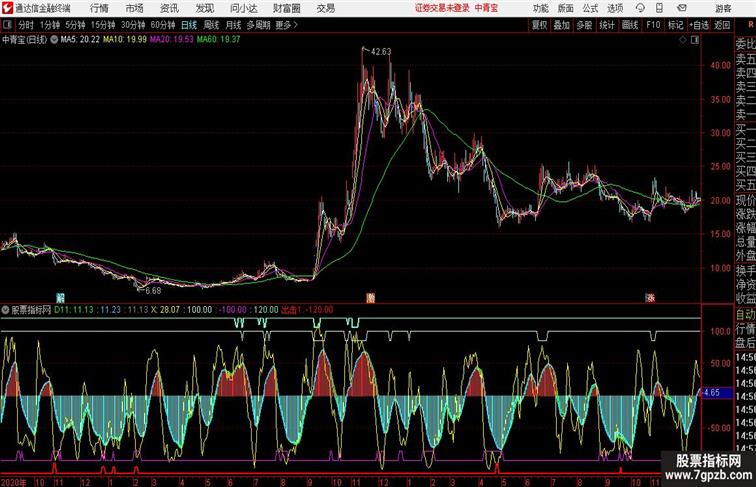756x487 pixels.
Task: Switch to the 15分钟 period tab
Action: [103, 25]
